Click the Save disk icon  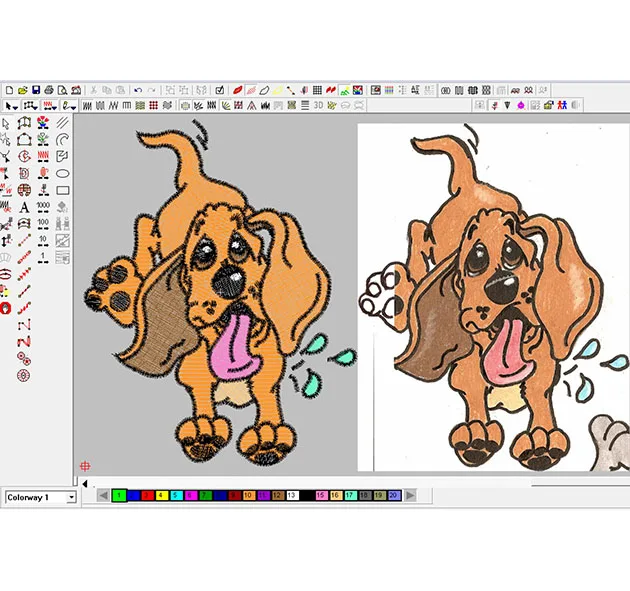click(x=35, y=90)
